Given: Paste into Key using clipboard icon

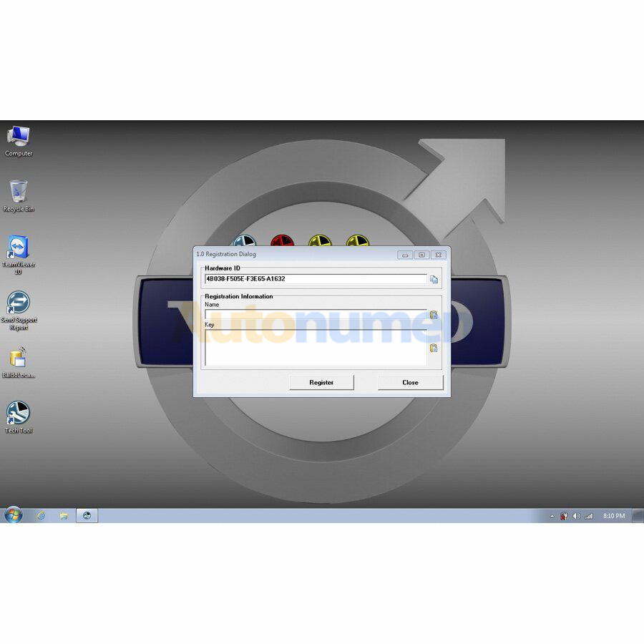Looking at the screenshot, I should [x=434, y=348].
